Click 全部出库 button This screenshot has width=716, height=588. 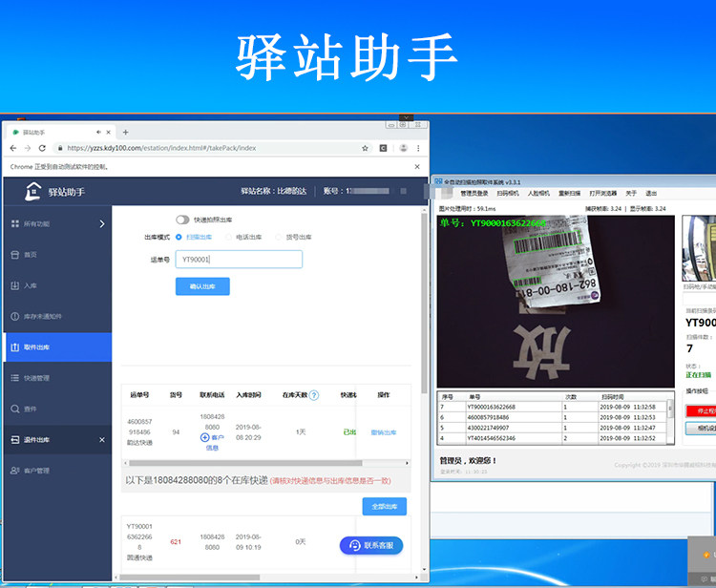(x=385, y=506)
